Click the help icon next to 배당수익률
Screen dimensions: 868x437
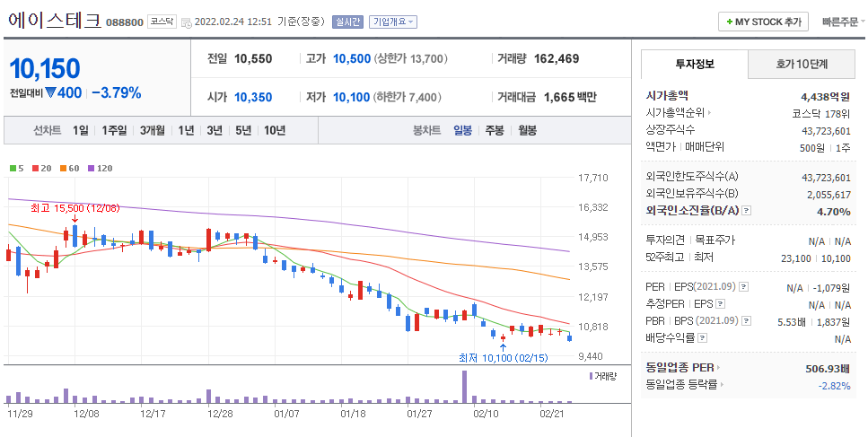pos(702,337)
